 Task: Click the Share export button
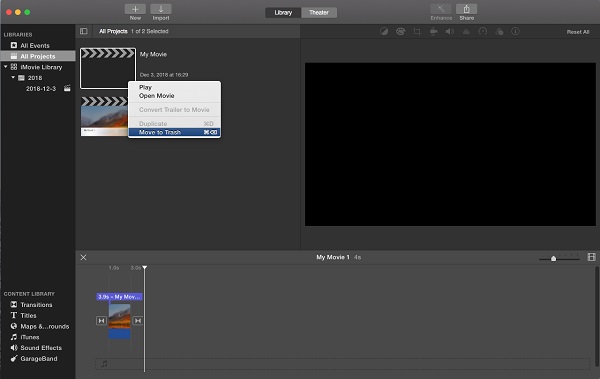point(466,9)
